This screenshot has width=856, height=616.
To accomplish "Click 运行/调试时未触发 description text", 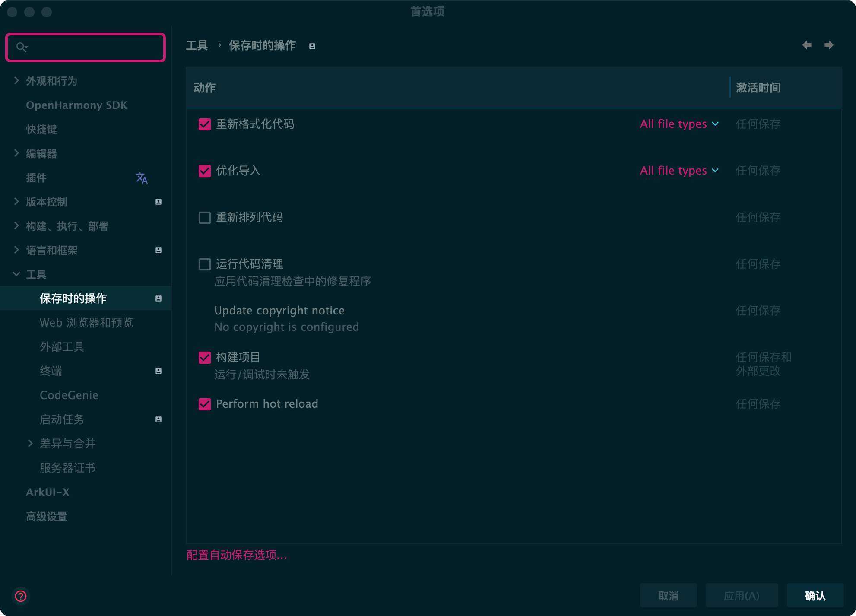I will click(262, 375).
